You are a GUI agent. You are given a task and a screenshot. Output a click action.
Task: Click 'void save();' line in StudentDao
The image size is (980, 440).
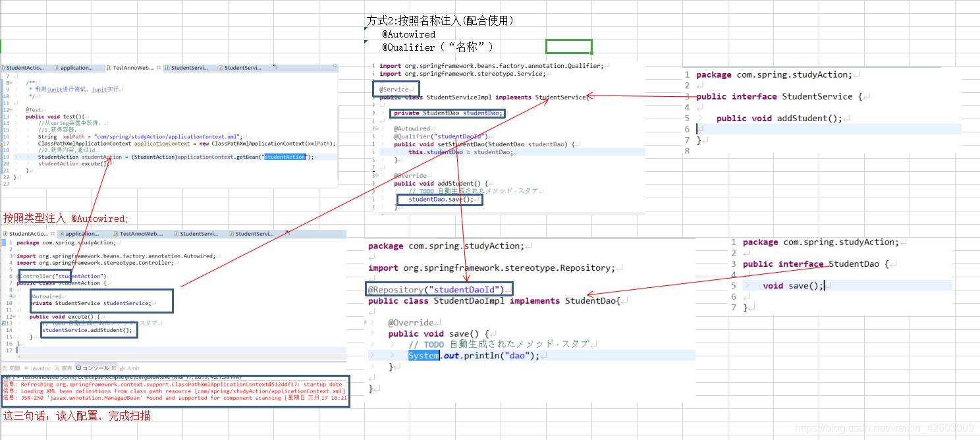(793, 285)
